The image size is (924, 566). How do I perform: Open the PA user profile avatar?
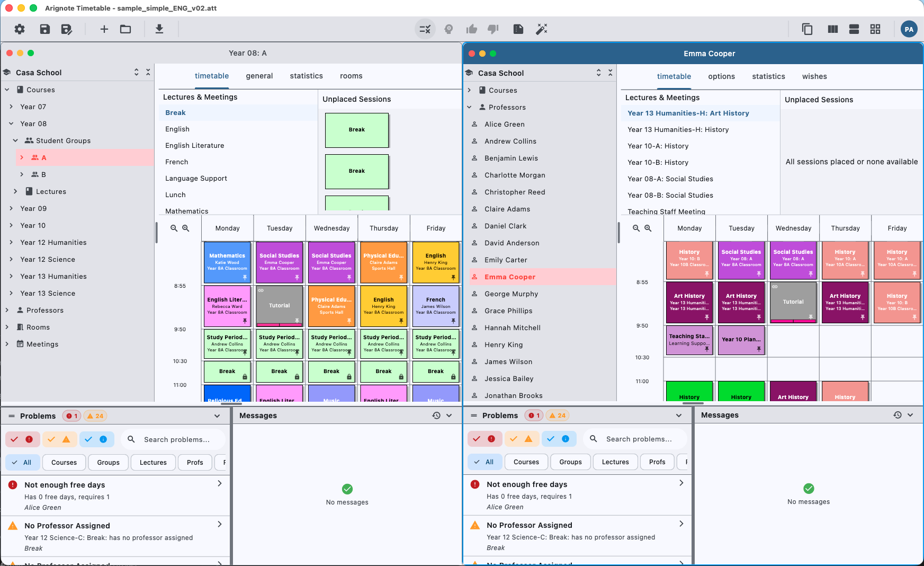coord(909,29)
